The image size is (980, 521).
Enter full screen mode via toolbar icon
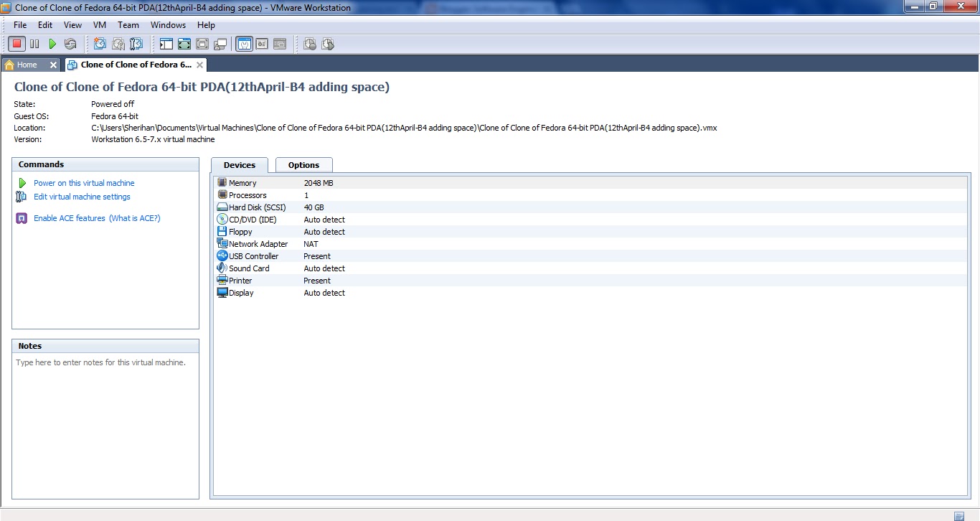coord(184,44)
